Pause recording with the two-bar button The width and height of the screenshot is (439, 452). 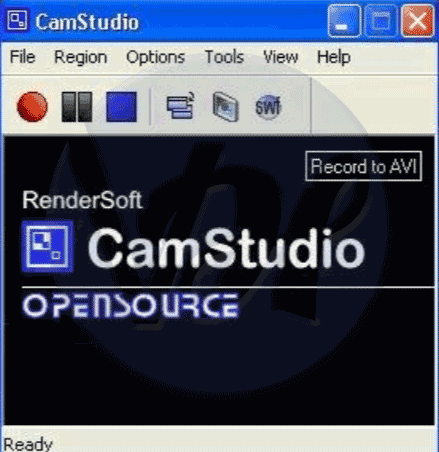pyautogui.click(x=77, y=107)
